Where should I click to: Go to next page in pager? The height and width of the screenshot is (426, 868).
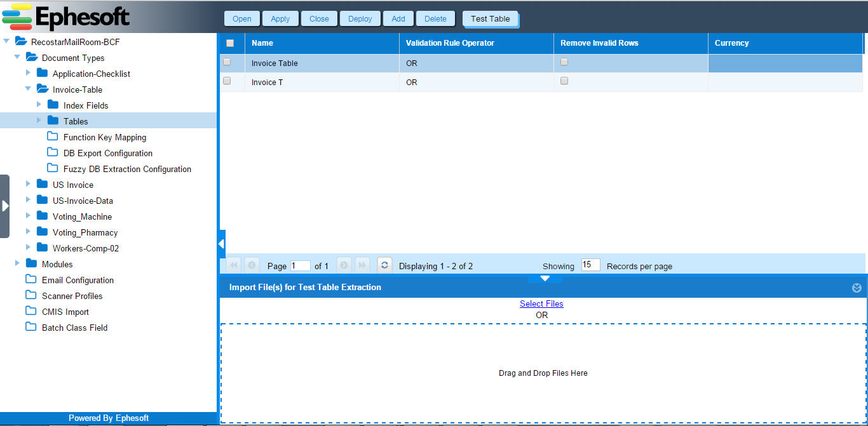point(344,265)
